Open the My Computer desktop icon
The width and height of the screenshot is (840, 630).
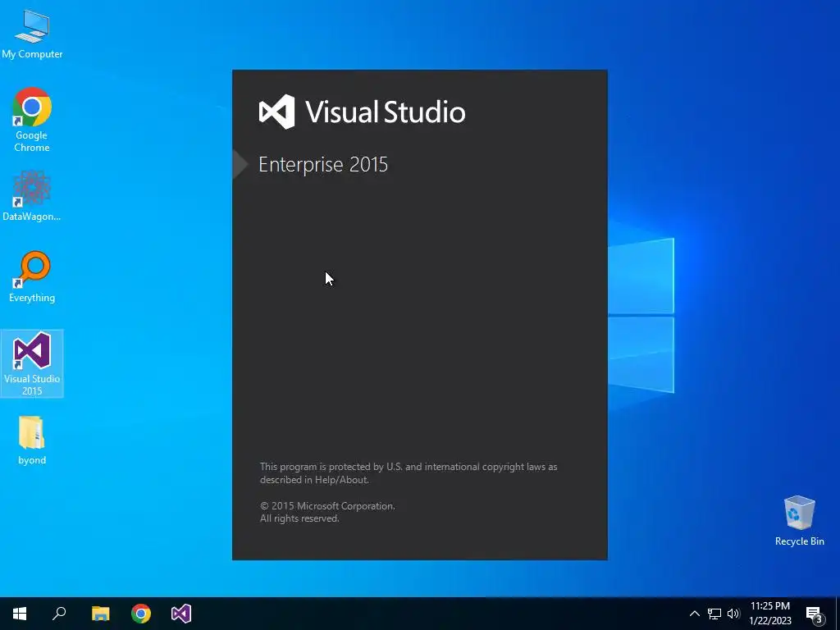[x=32, y=33]
